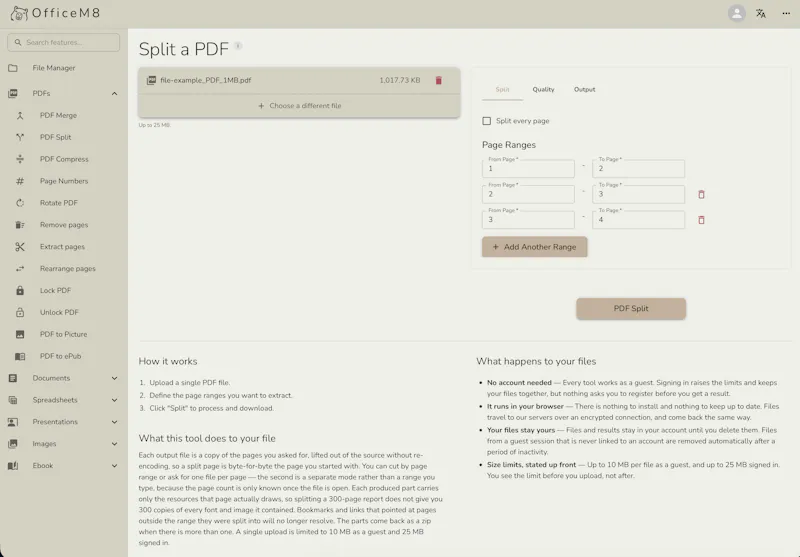
Task: Open File Manager link in sidebar
Action: 54,68
